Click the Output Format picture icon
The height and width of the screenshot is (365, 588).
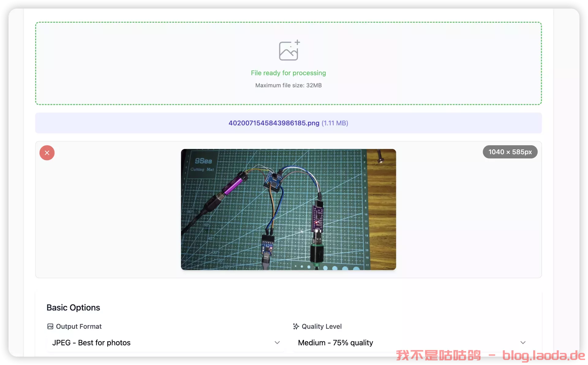point(50,326)
